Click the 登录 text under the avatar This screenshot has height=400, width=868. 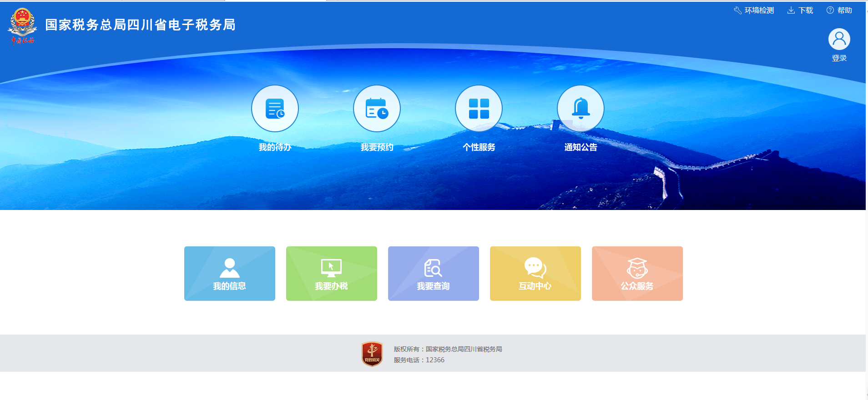(x=839, y=58)
